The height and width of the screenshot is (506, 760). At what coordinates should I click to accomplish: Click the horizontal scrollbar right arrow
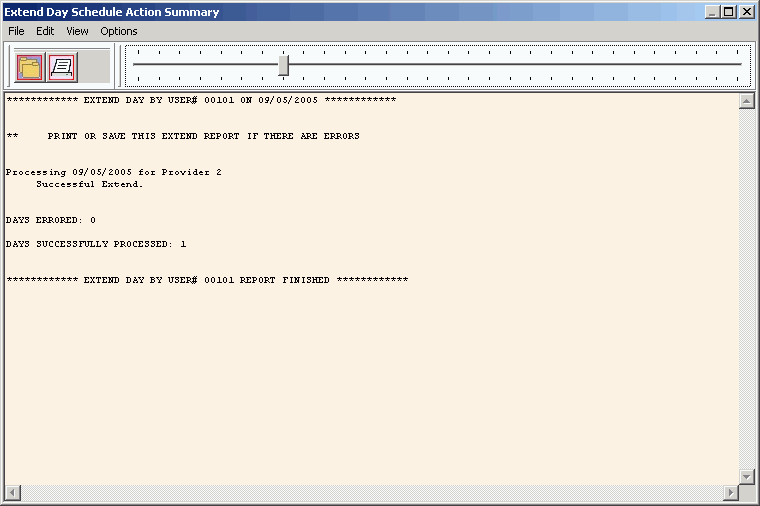coord(731,492)
